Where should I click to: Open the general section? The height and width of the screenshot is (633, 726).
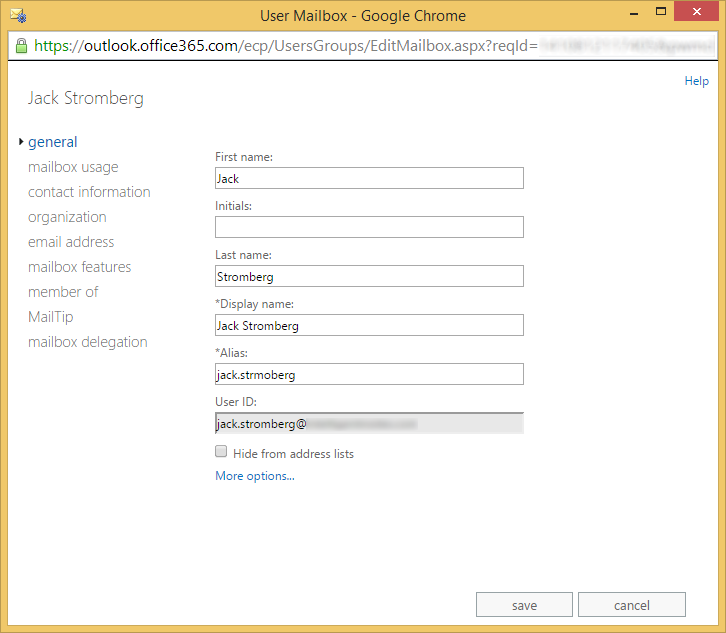click(52, 142)
